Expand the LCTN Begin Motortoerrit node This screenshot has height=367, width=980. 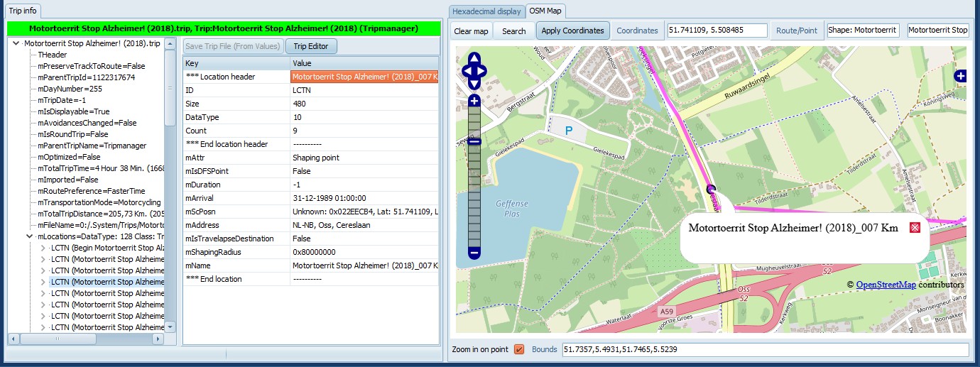click(43, 248)
